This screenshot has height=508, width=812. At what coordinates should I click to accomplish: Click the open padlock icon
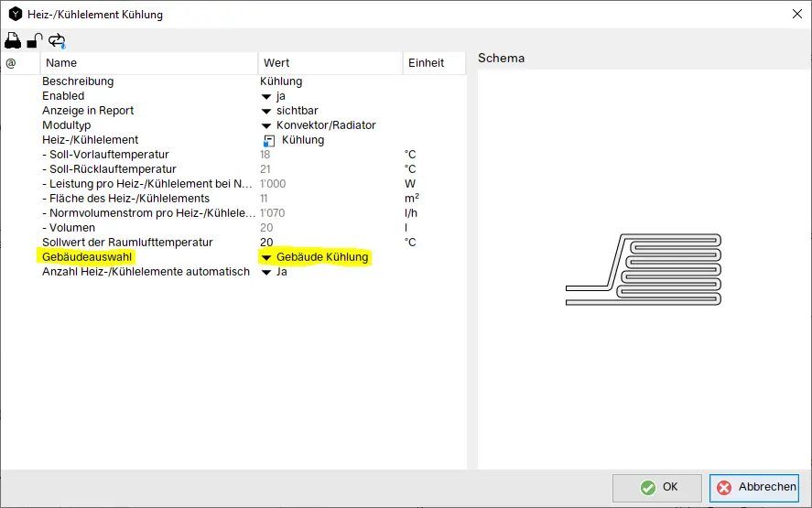point(34,40)
